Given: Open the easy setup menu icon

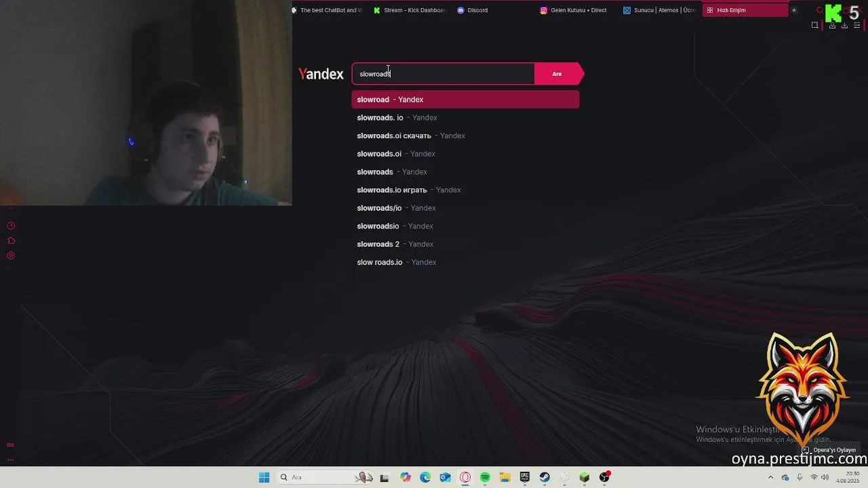Looking at the screenshot, I should (857, 25).
